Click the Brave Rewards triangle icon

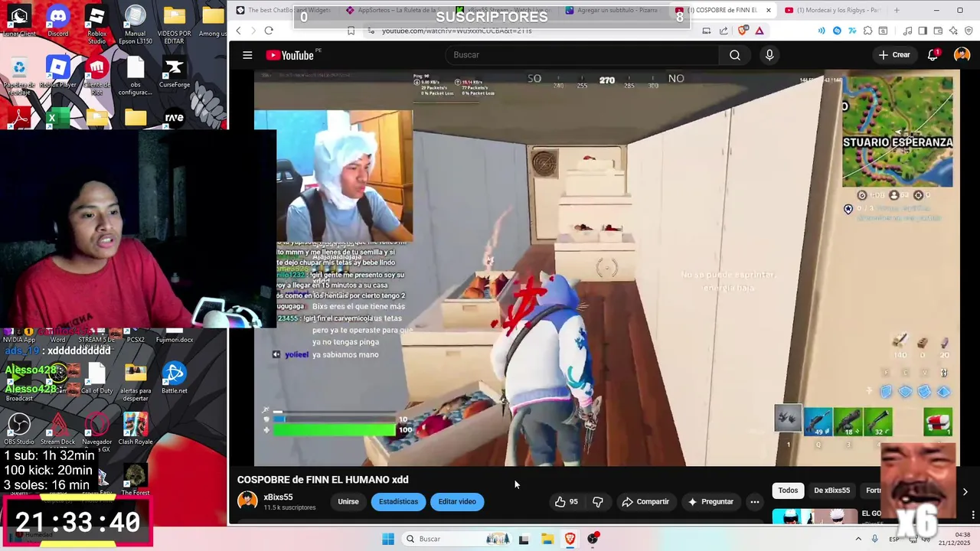point(759,31)
